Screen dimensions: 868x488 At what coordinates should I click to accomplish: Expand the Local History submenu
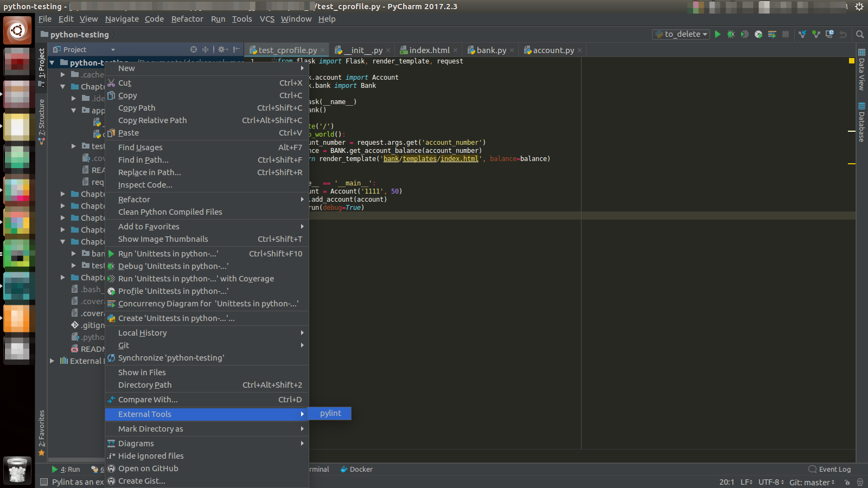(x=207, y=333)
